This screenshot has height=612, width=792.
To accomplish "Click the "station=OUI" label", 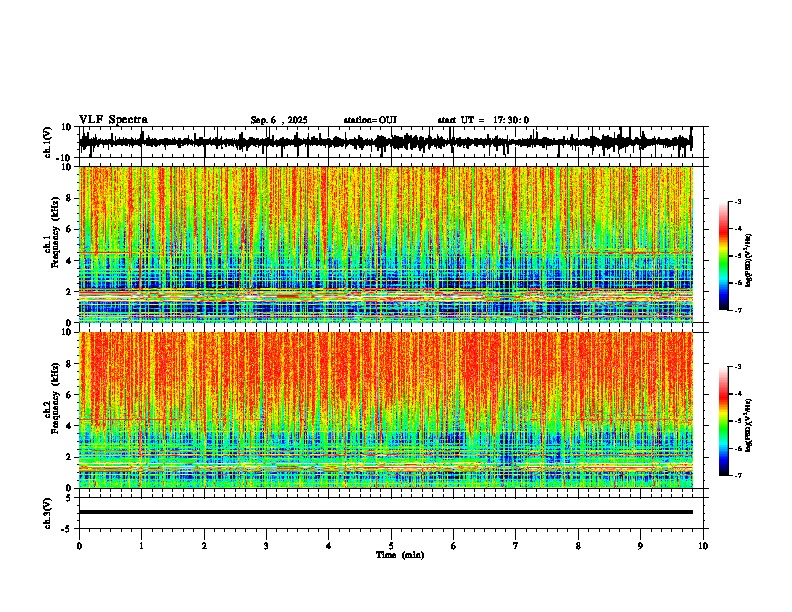I will pos(370,120).
